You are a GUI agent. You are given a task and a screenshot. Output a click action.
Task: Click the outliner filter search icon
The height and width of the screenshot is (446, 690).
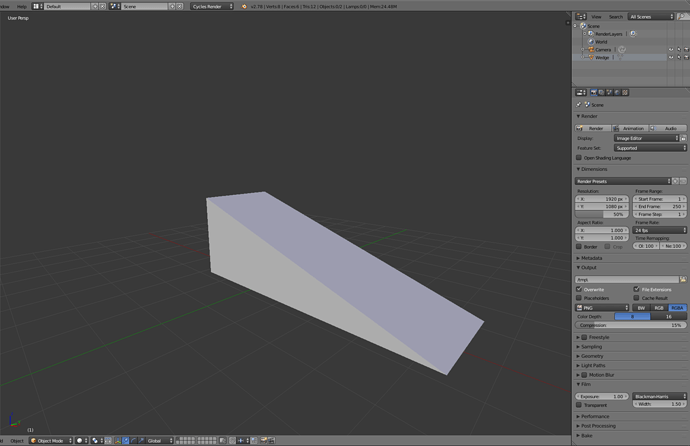(682, 17)
